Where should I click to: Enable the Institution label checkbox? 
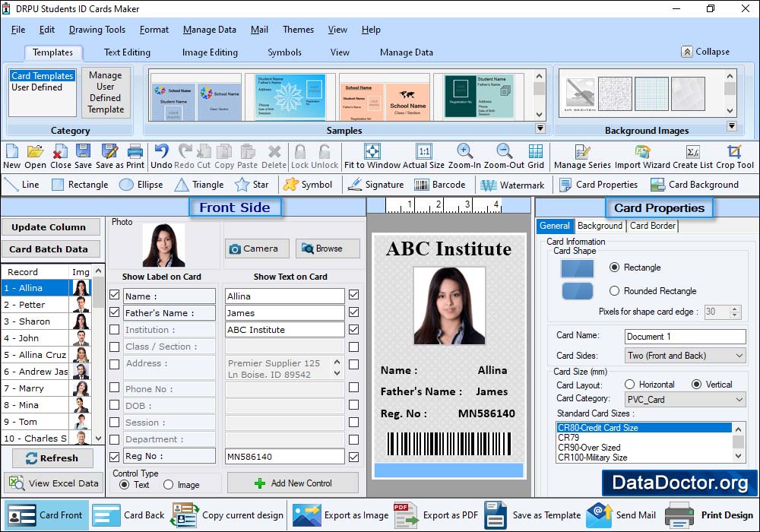pos(115,330)
